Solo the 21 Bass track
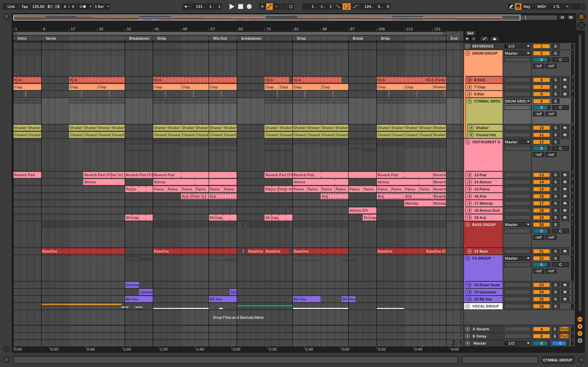This screenshot has height=367, width=588. point(555,251)
